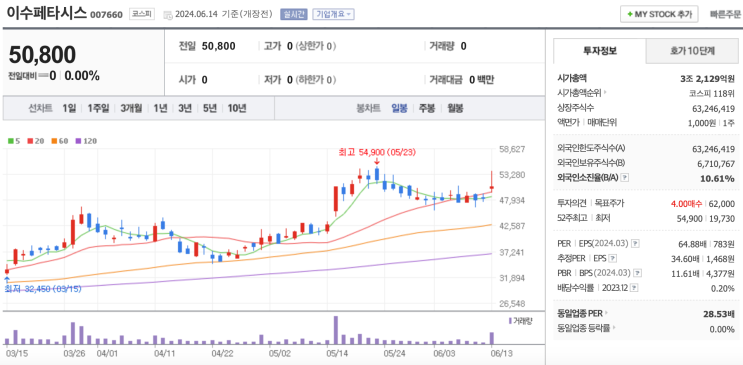Click the 코스피 118위 ranking value

pos(712,93)
